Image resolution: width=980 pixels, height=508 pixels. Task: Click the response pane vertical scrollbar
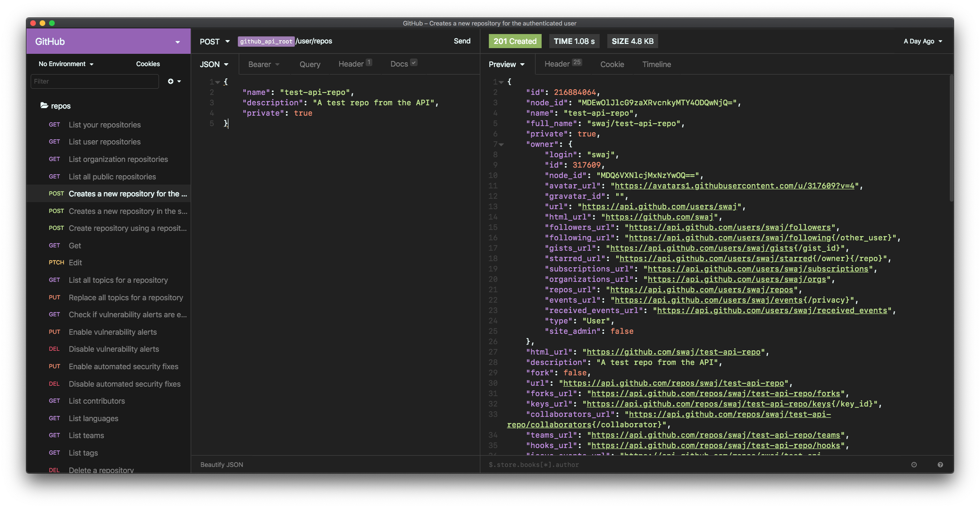(951, 139)
